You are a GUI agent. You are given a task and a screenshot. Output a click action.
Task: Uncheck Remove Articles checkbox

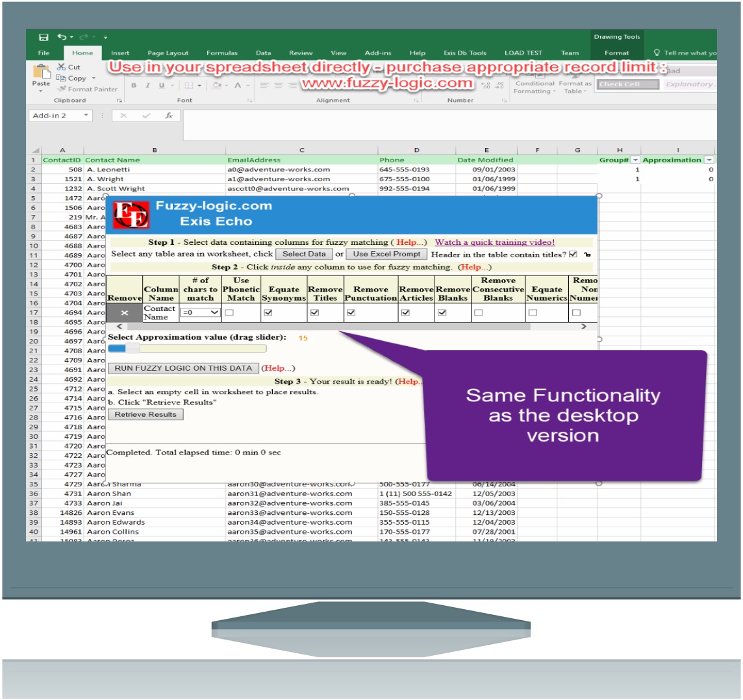[x=406, y=312]
